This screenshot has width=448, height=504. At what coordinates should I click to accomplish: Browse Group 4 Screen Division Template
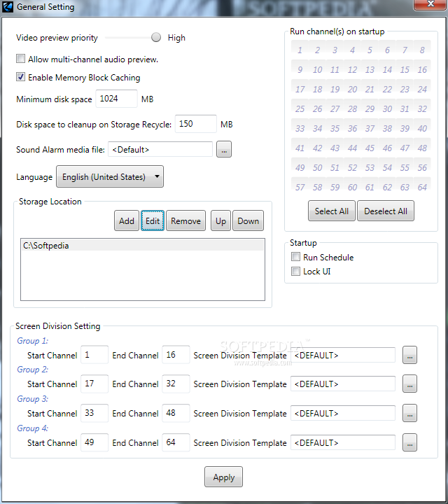409,442
